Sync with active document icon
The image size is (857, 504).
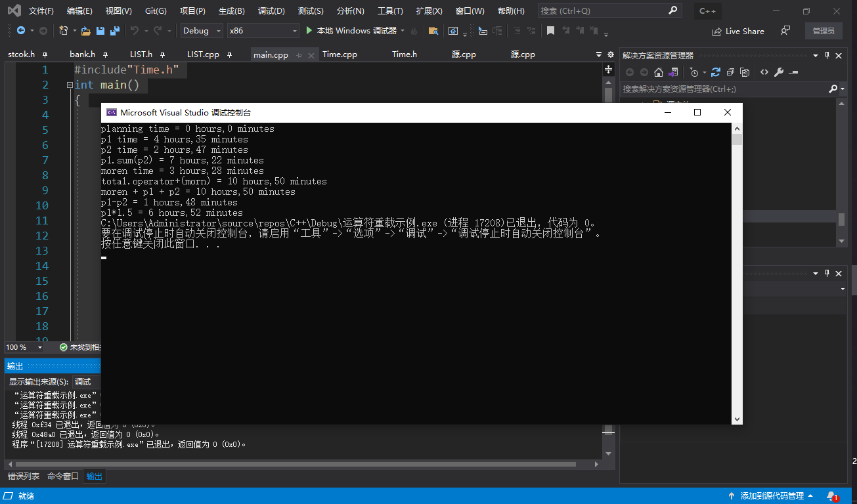point(716,72)
